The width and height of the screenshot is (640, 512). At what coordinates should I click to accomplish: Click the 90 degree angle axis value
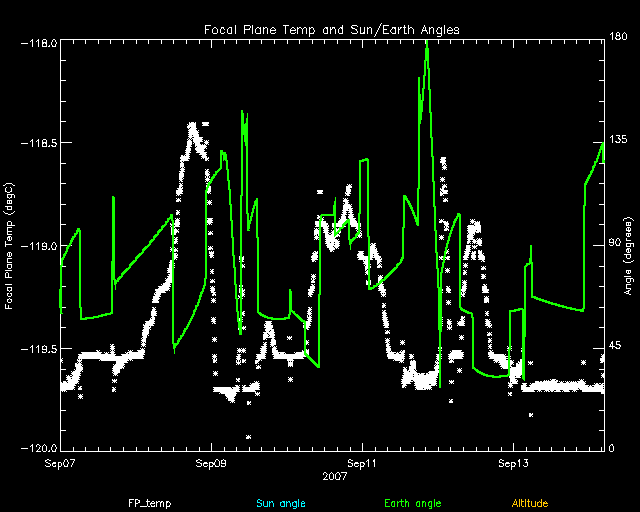[615, 243]
